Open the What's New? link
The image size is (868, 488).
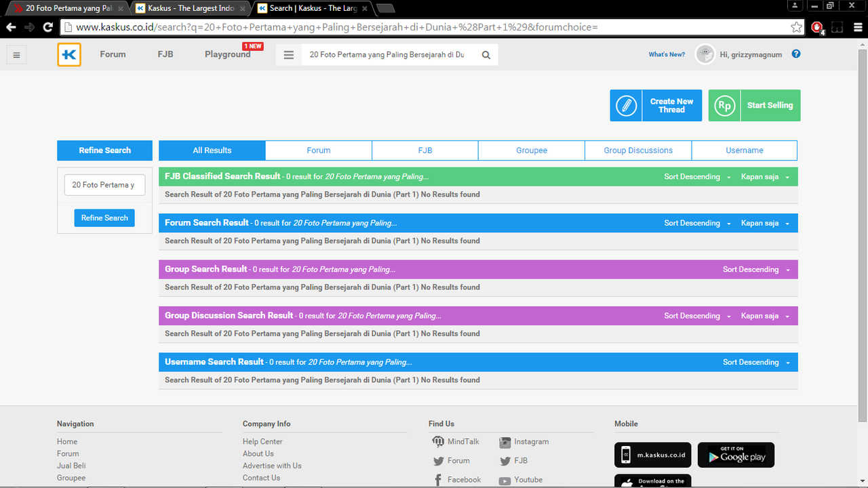667,55
